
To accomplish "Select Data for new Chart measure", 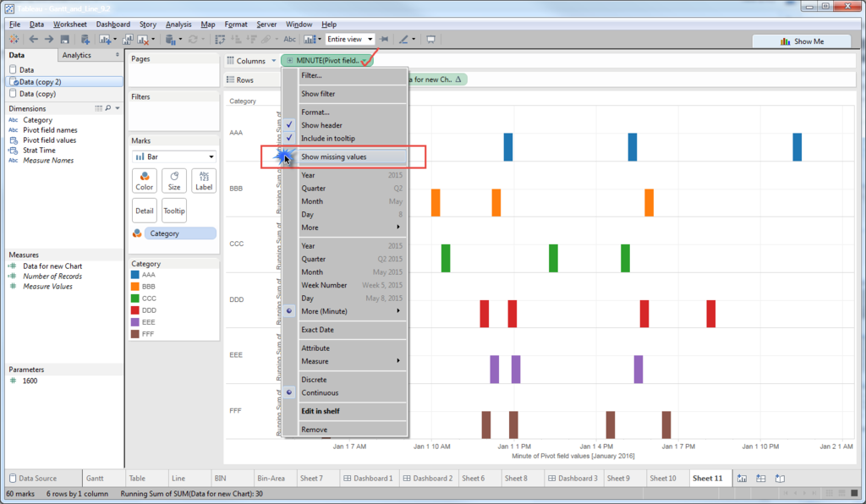I will pyautogui.click(x=52, y=266).
